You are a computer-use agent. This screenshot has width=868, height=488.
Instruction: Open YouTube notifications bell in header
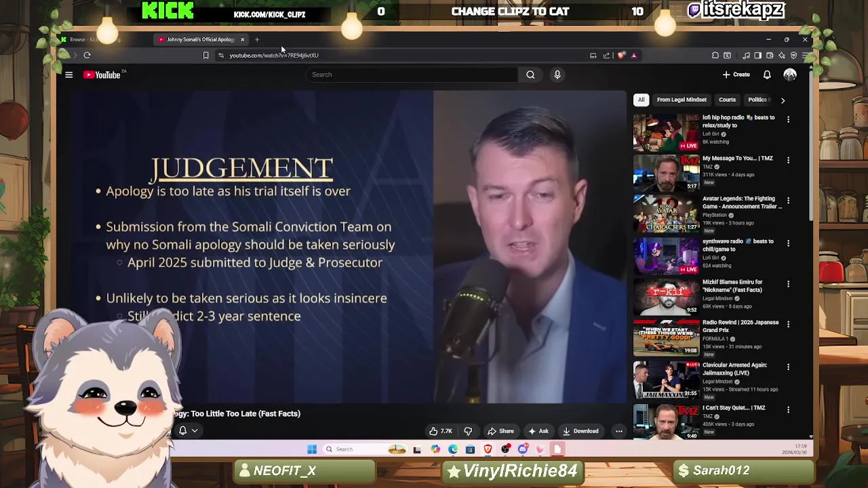767,75
